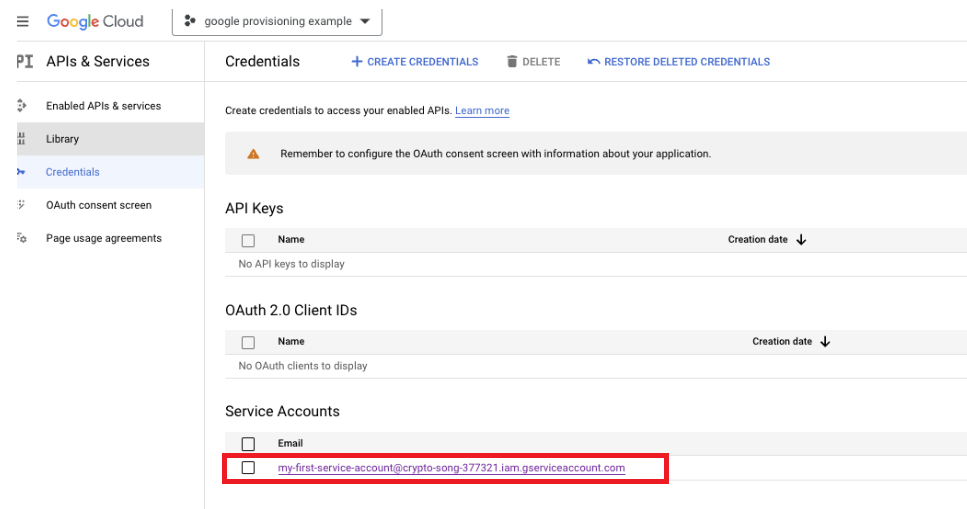Screen dimensions: 967x509
Task: Sort API Keys by Creation date arrow
Action: pyautogui.click(x=801, y=239)
